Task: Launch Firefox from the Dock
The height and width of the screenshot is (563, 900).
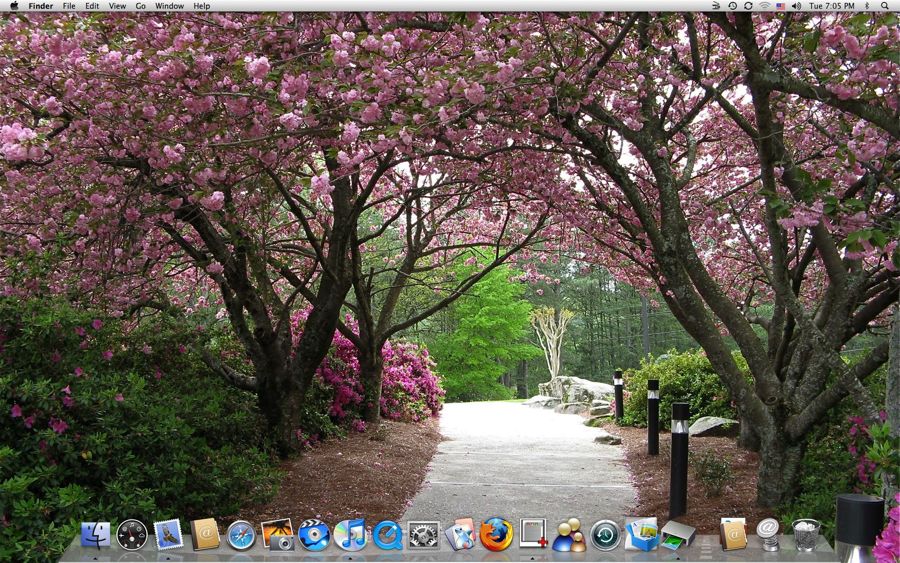Action: click(x=496, y=534)
